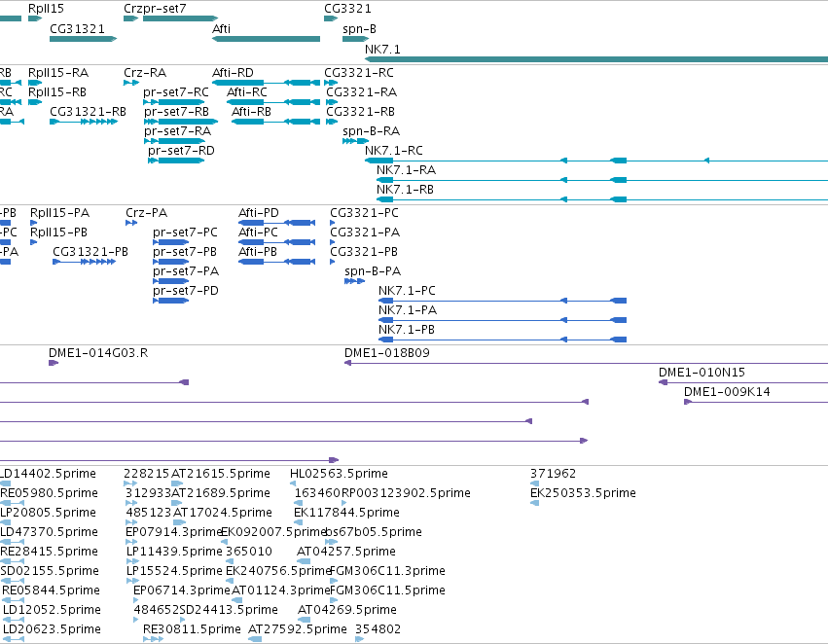Select the top-track CG3321 gene label
The width and height of the screenshot is (828, 644).
coord(347,9)
